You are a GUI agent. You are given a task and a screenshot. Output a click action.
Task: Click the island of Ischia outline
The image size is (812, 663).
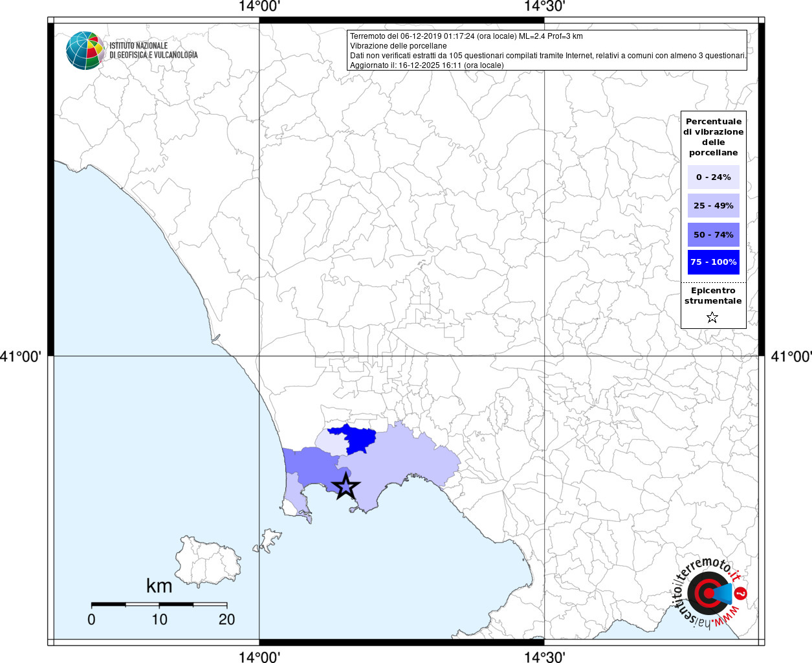(x=208, y=561)
